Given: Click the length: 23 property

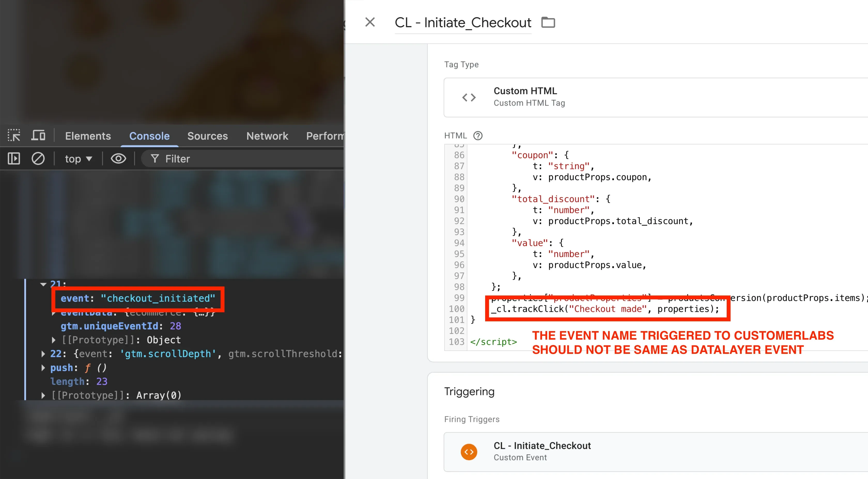Looking at the screenshot, I should (79, 381).
